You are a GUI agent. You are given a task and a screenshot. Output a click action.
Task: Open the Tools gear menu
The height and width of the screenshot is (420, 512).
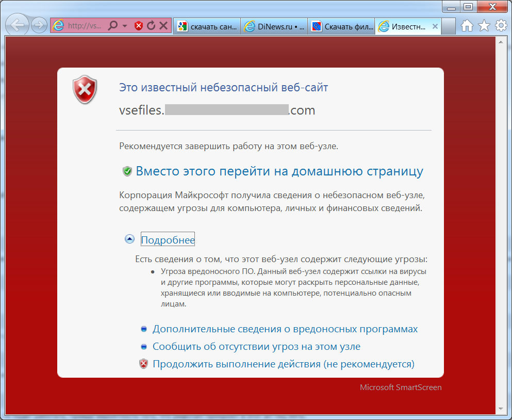(x=501, y=25)
